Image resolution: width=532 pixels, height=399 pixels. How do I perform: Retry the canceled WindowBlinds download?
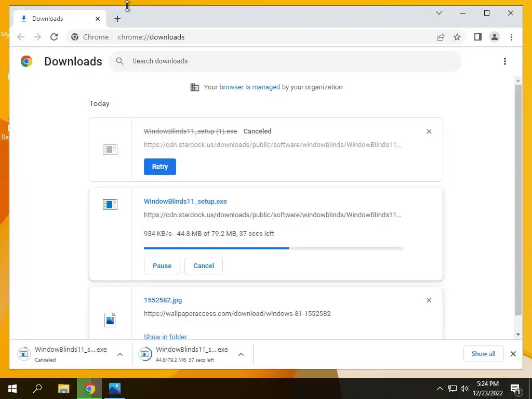coord(160,167)
